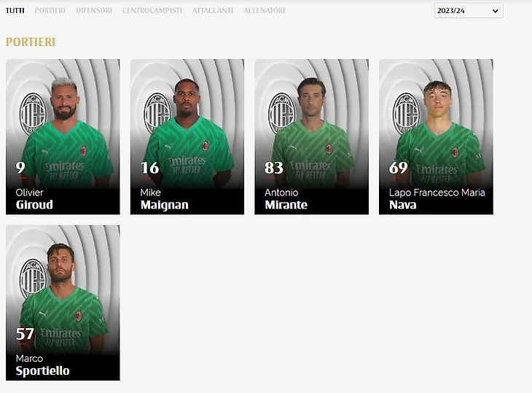
Task: Switch to the DIFENSORI tab
Action: tap(94, 10)
